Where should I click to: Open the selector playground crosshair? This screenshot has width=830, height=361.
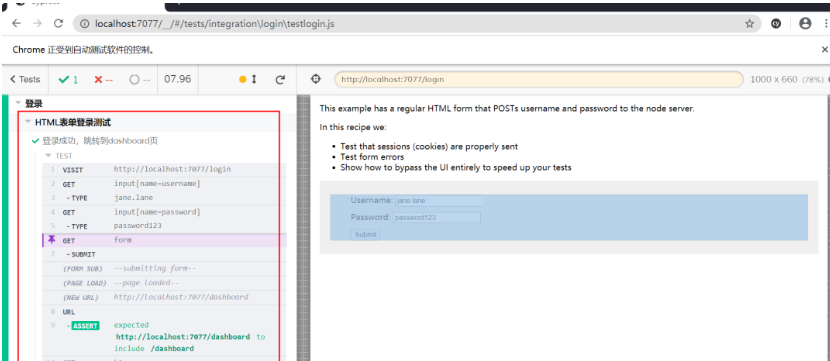[x=315, y=79]
